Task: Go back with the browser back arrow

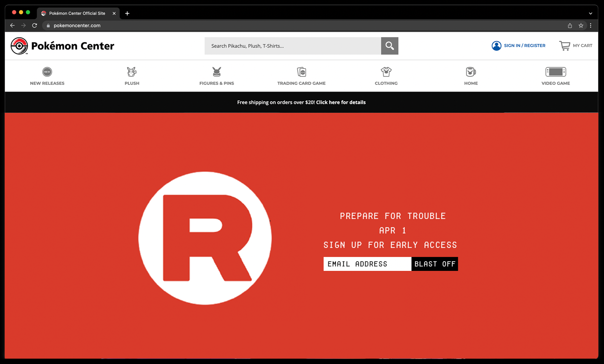Action: (x=12, y=25)
